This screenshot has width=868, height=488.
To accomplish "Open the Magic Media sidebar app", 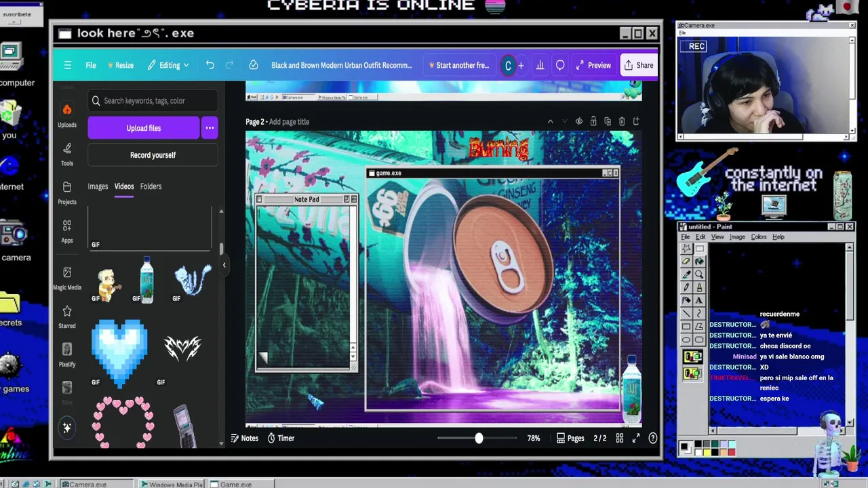I will (67, 278).
